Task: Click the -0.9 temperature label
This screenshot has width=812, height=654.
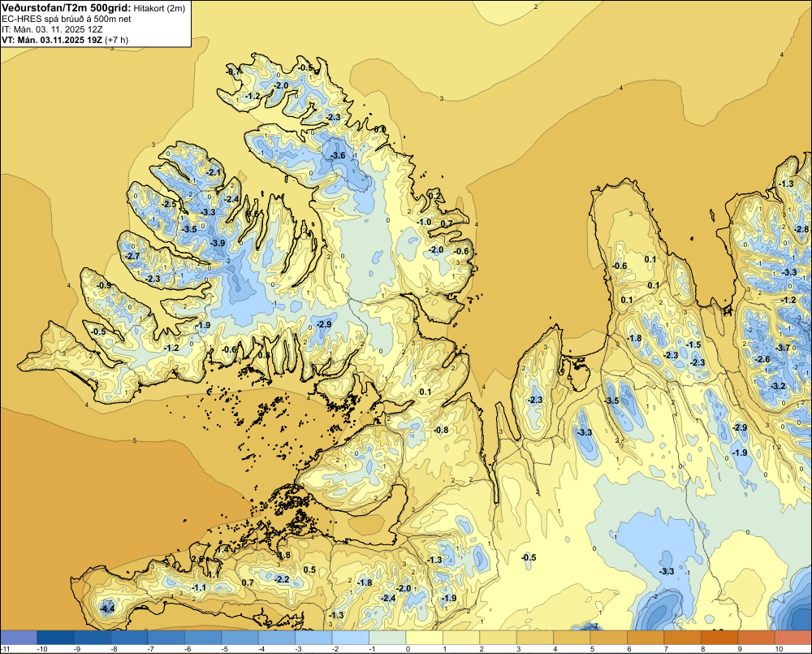Action: 104,285
